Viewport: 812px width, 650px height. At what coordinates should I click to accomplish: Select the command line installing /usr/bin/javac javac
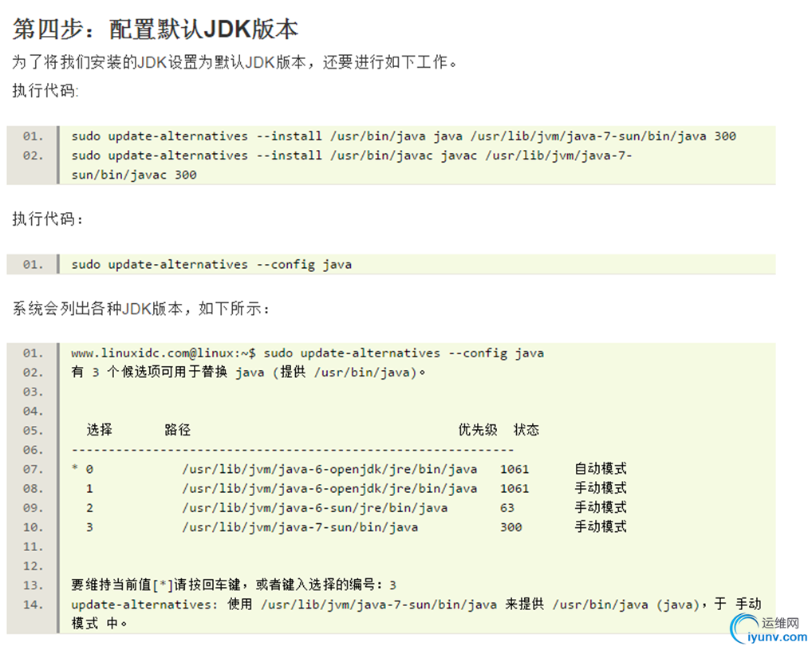(352, 156)
